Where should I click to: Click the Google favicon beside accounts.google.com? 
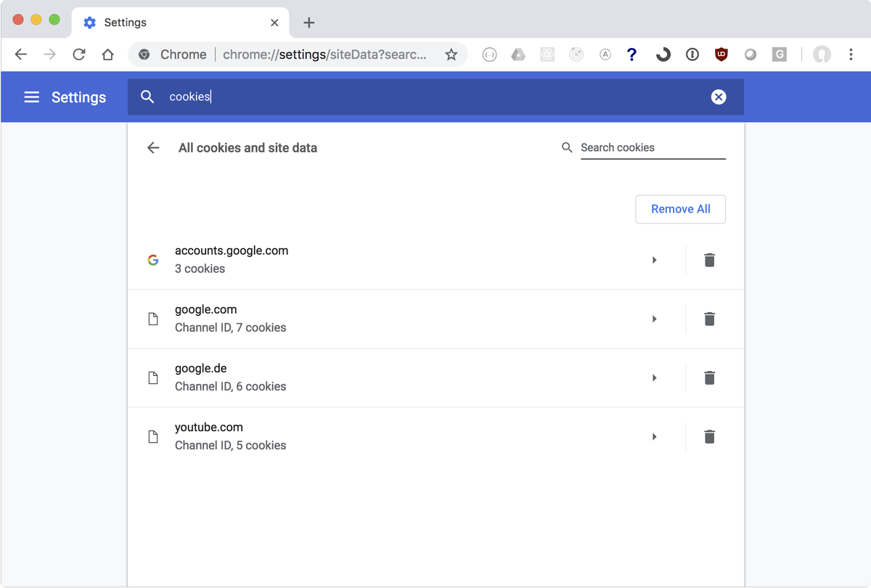[x=153, y=260]
